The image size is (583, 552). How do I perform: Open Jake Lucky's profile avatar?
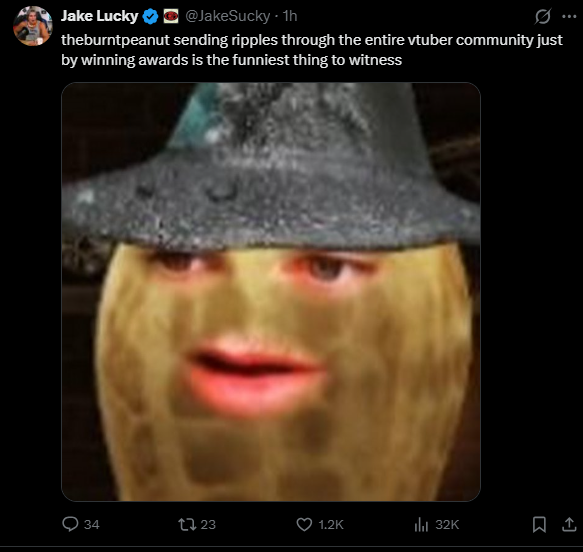(x=33, y=26)
